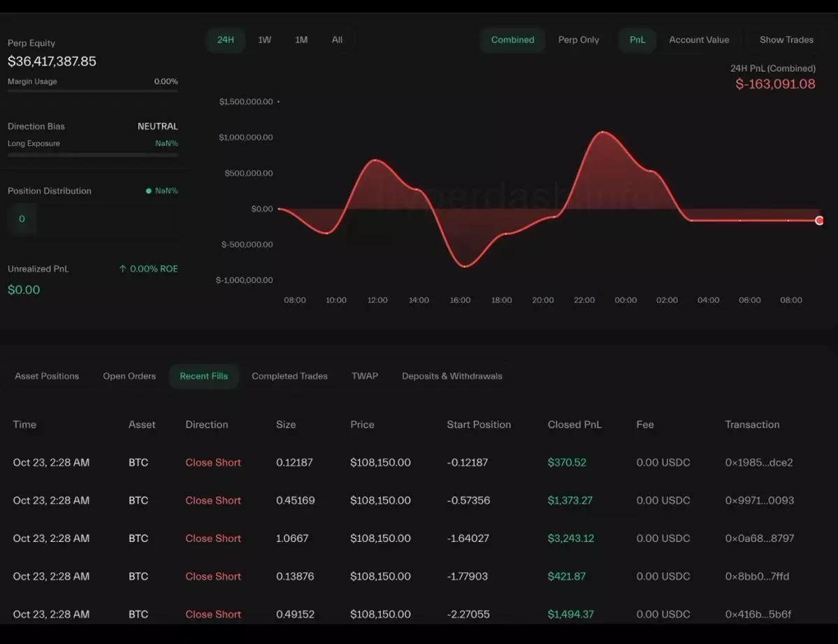
Task: Select the Combined view option
Action: [512, 40]
